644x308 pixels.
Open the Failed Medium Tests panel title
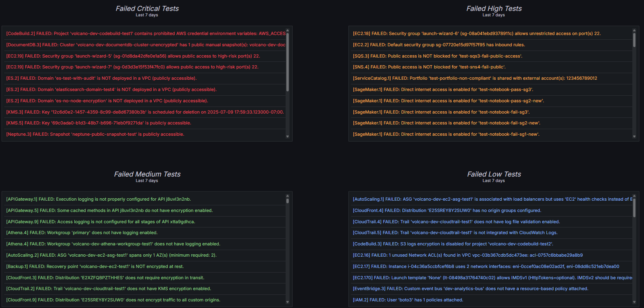tap(147, 174)
